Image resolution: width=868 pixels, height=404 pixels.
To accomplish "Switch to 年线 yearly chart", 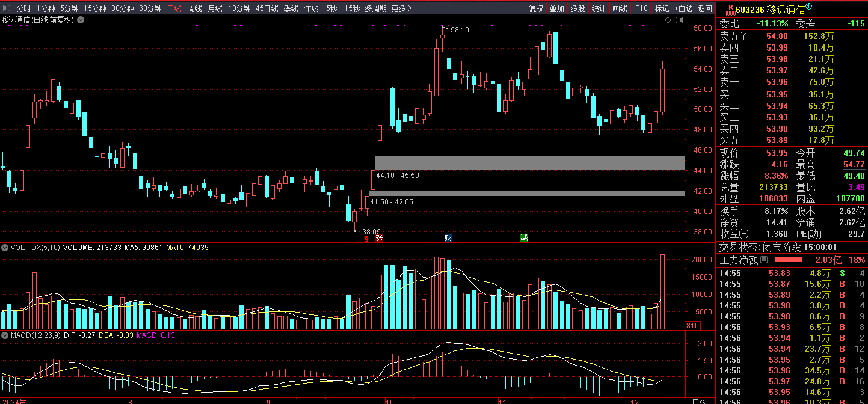I will point(311,8).
